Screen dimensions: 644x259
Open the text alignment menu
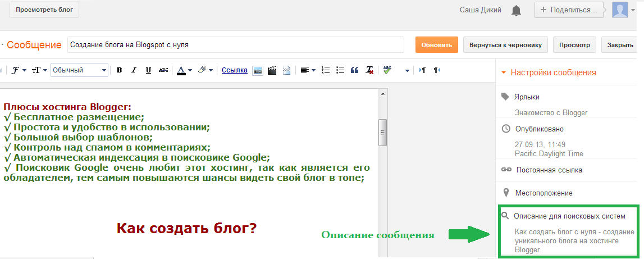click(x=308, y=70)
